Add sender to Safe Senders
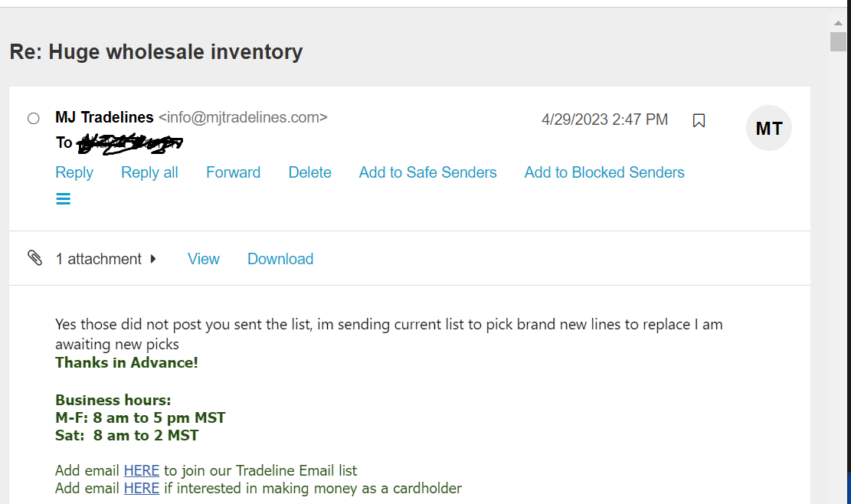The image size is (851, 504). click(427, 172)
